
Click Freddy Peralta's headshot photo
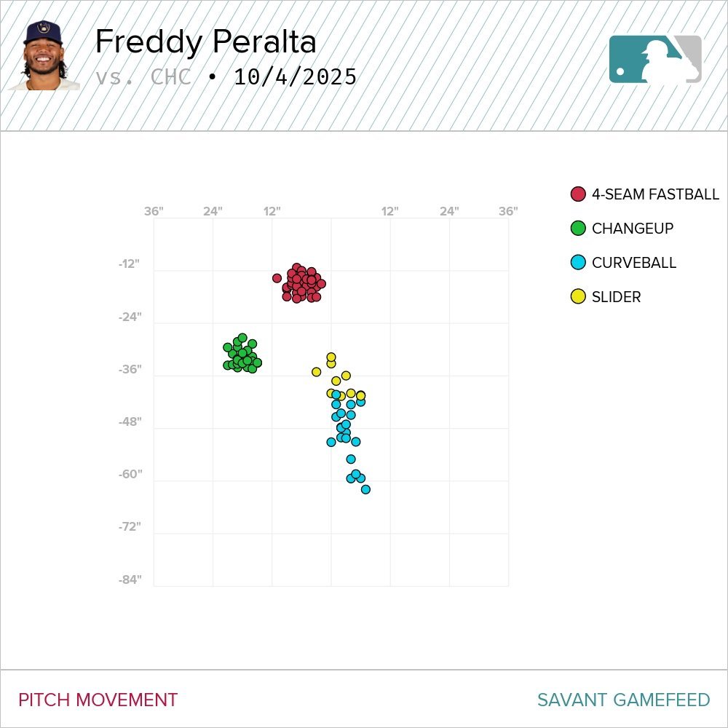42,55
